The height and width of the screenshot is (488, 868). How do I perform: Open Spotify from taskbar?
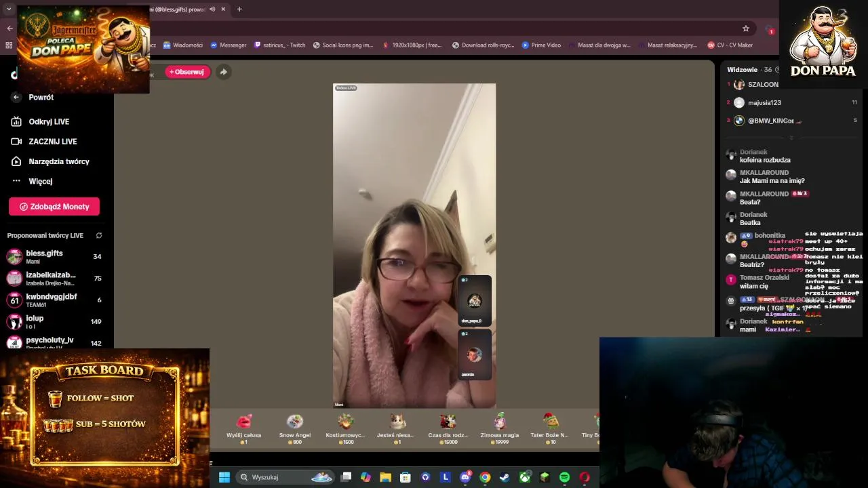pyautogui.click(x=564, y=477)
